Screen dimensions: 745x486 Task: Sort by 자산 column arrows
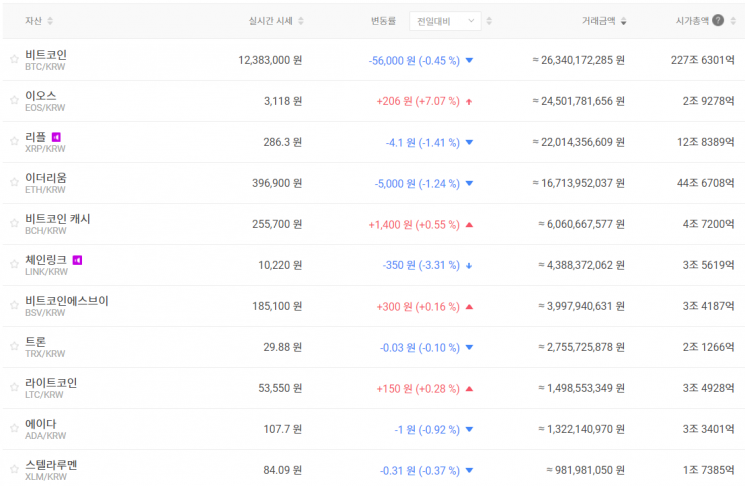(x=50, y=21)
